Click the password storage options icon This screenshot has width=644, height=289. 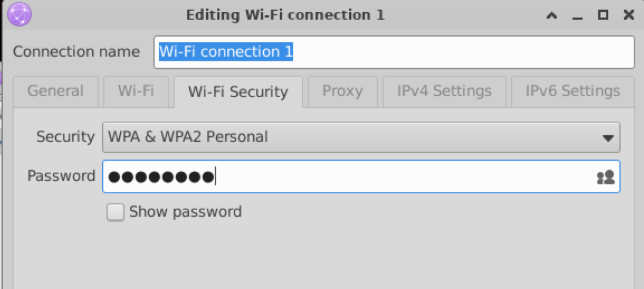[x=605, y=177]
